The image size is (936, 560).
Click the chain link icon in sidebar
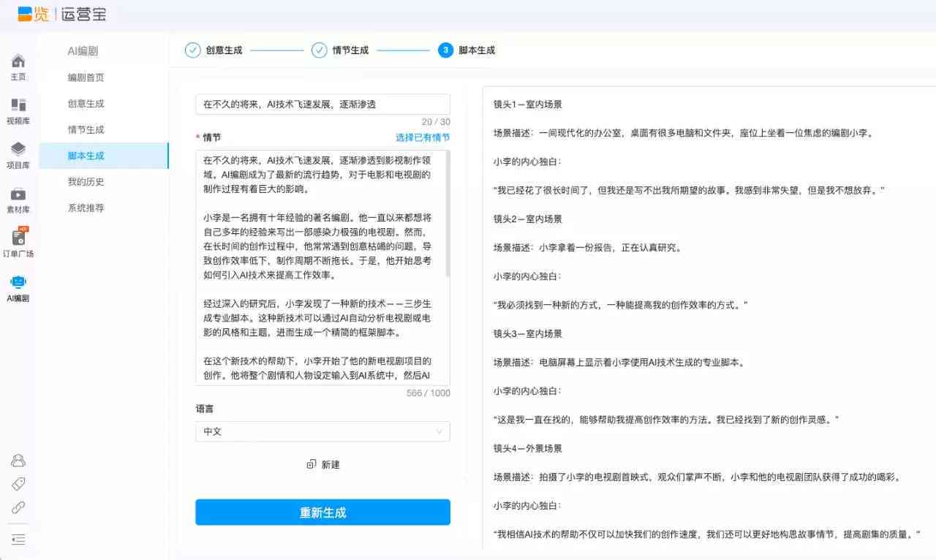click(18, 507)
